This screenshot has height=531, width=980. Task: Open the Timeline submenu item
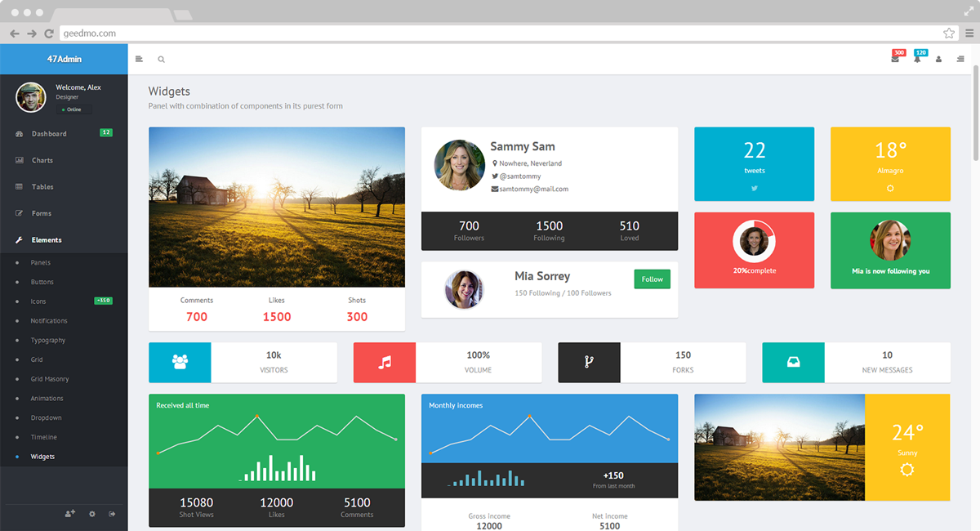click(44, 438)
